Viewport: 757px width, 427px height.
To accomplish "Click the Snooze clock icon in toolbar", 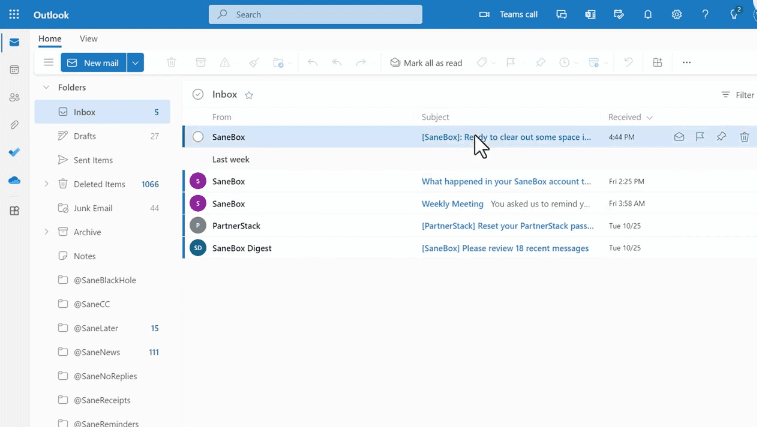I will pos(564,62).
